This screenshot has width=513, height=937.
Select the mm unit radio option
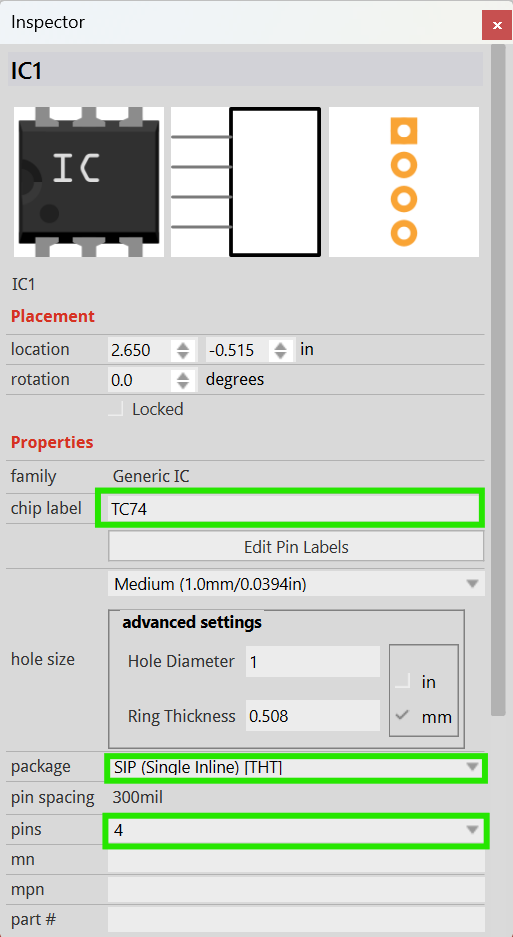[x=403, y=716]
